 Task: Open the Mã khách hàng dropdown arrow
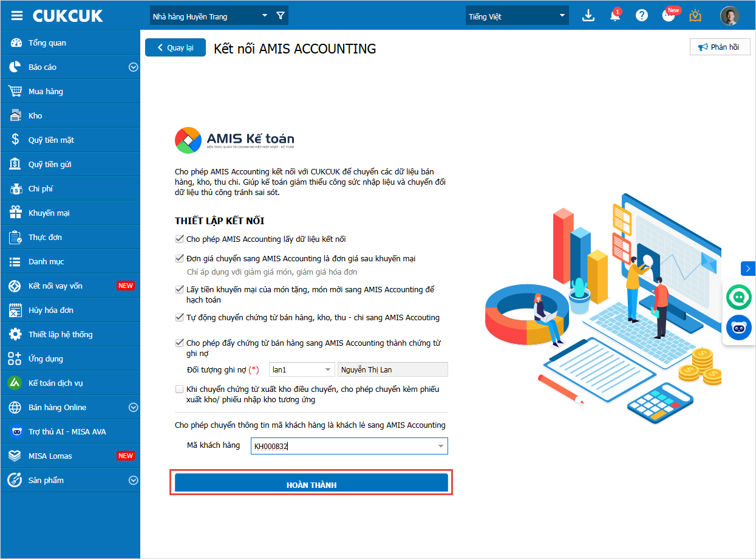click(x=441, y=447)
